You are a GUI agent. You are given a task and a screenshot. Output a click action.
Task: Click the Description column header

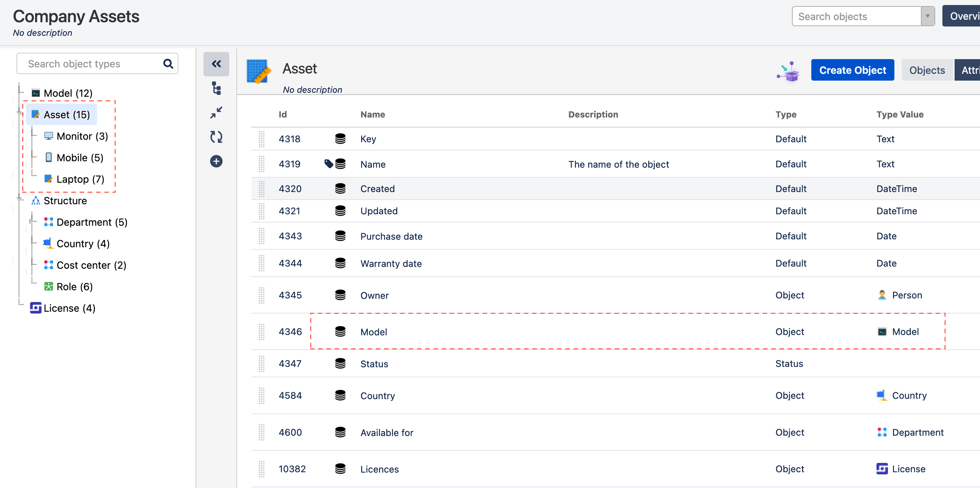coord(593,115)
